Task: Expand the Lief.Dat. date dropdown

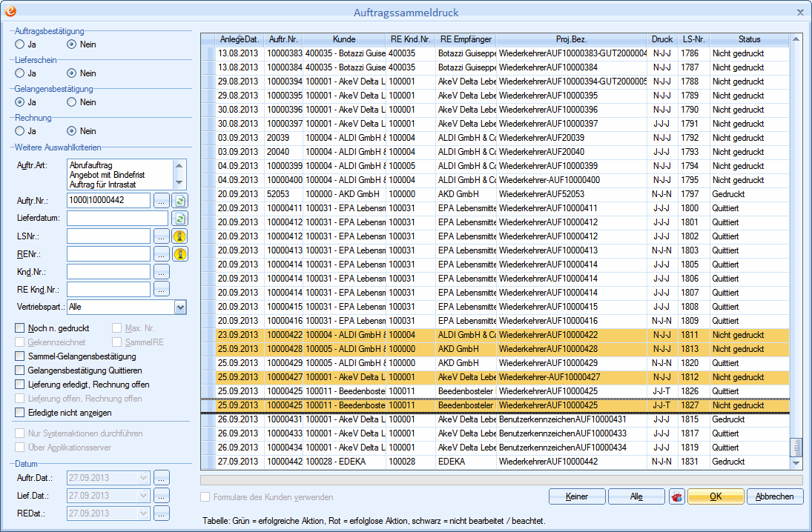Action: [x=143, y=496]
